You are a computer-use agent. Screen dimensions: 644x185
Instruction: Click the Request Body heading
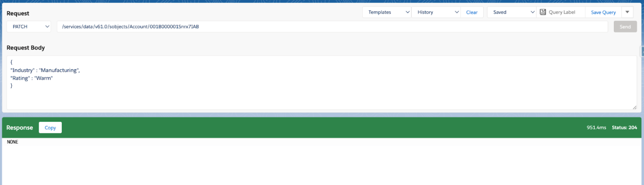[x=26, y=47]
